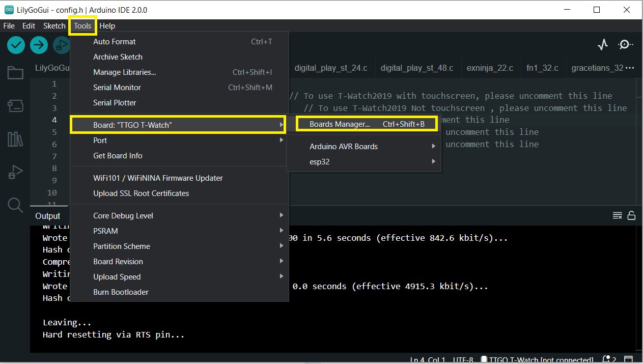
Task: Switch to fn1_32.c tab
Action: tap(543, 68)
